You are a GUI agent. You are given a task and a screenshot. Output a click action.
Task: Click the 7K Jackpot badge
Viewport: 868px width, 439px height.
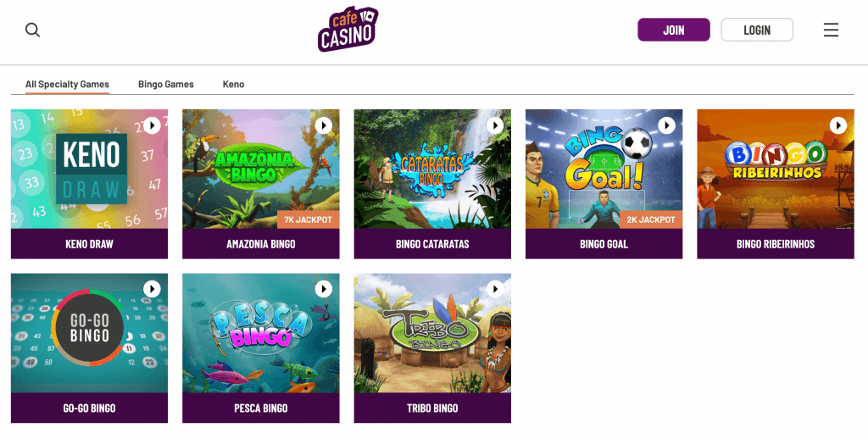pyautogui.click(x=308, y=219)
